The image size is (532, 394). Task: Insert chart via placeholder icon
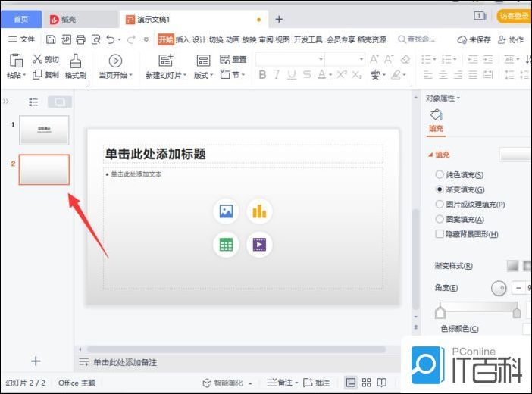pos(259,211)
